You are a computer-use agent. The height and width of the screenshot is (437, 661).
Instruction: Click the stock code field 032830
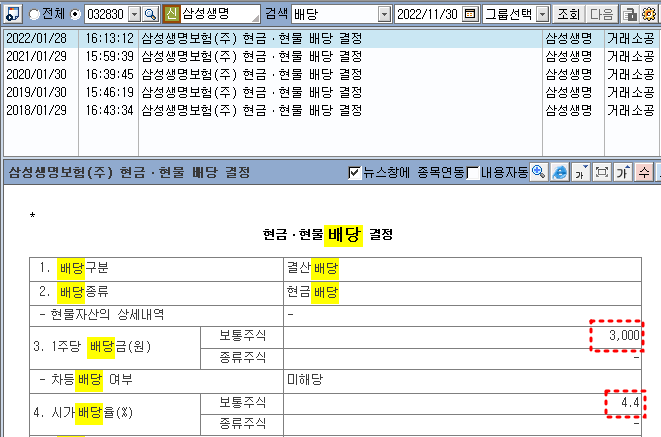(x=106, y=14)
